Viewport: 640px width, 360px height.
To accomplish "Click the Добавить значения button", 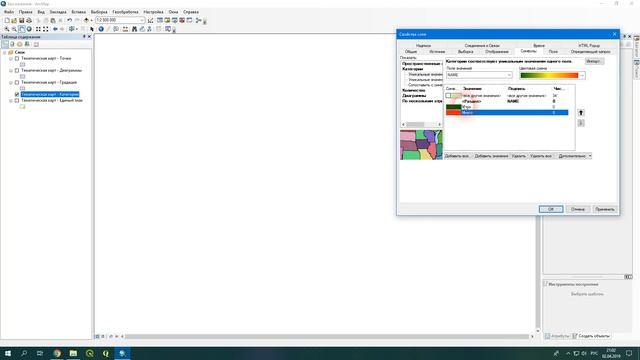I will click(x=491, y=156).
